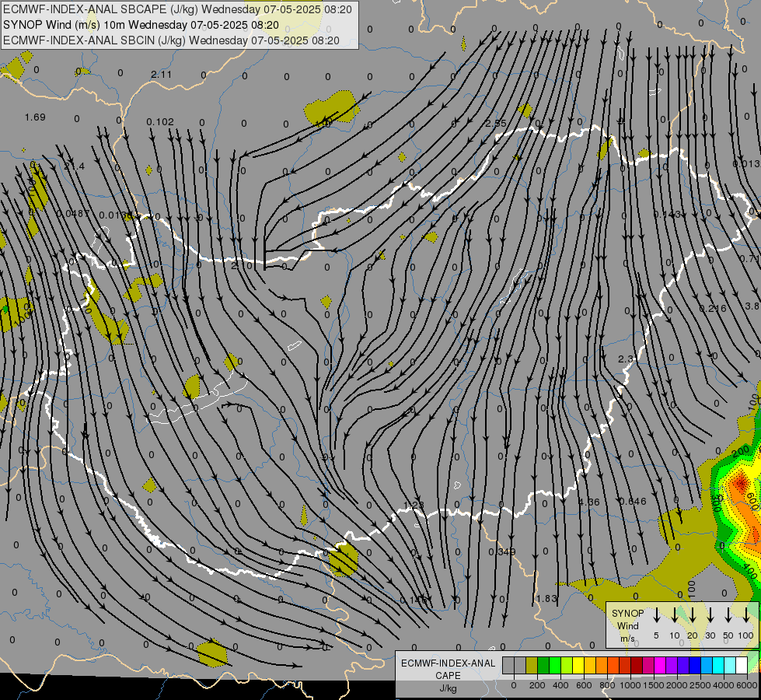
Task: Click the 2.55 value on the map
Action: pyautogui.click(x=495, y=124)
